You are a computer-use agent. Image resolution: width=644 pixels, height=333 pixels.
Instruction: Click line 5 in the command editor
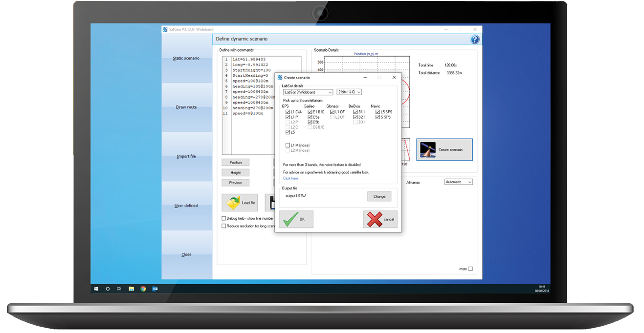250,81
